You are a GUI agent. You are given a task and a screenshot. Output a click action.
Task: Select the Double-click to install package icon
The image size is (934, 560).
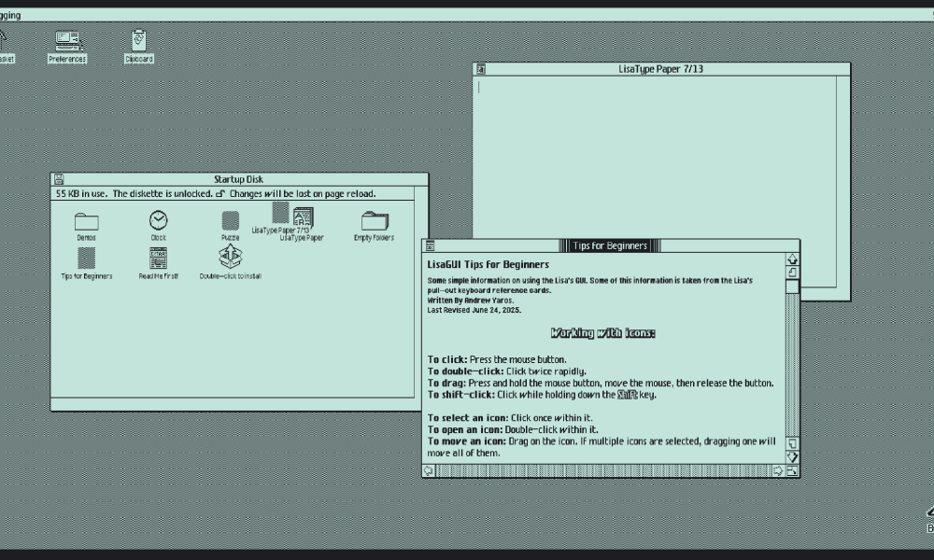pos(231,262)
